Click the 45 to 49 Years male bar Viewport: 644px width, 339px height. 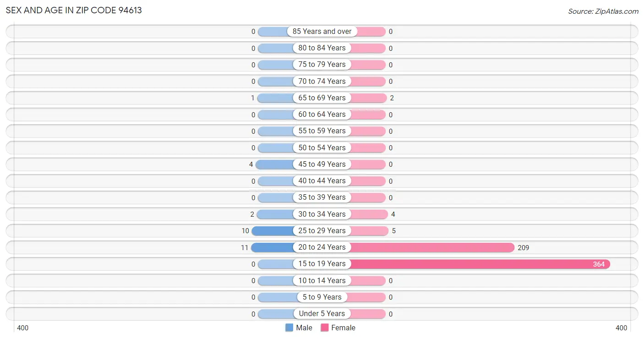[x=275, y=164]
